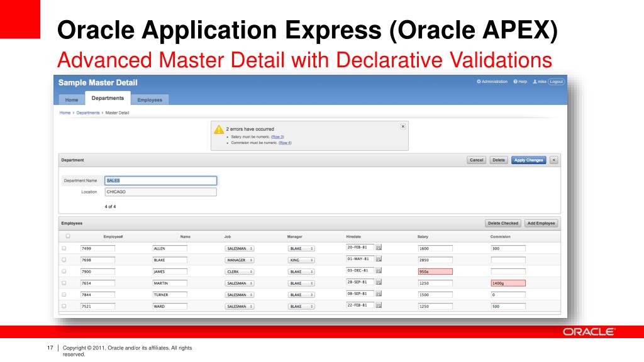
Task: Click the mike user icon
Action: (535, 82)
